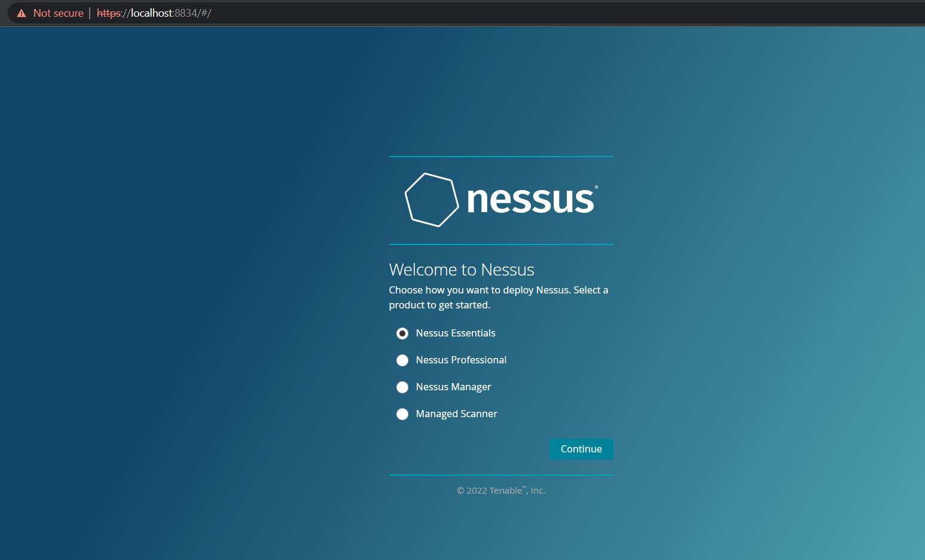Choose the Nessus Professional radio button

(x=402, y=360)
